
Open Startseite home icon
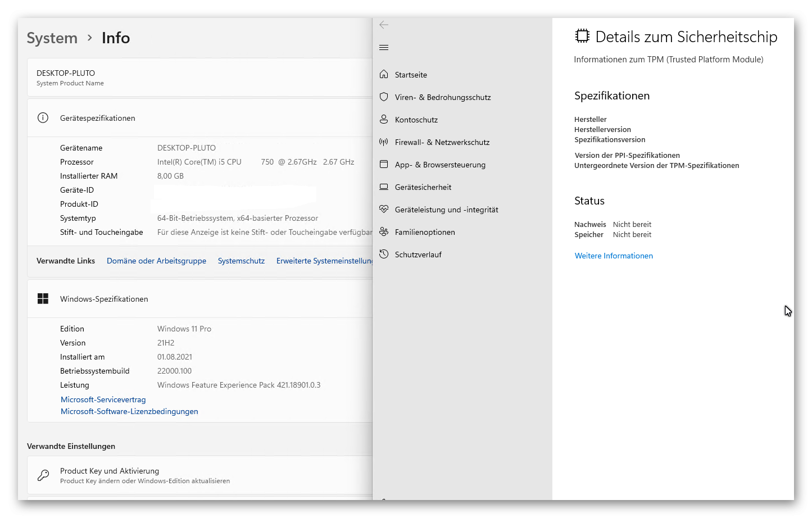(x=384, y=74)
